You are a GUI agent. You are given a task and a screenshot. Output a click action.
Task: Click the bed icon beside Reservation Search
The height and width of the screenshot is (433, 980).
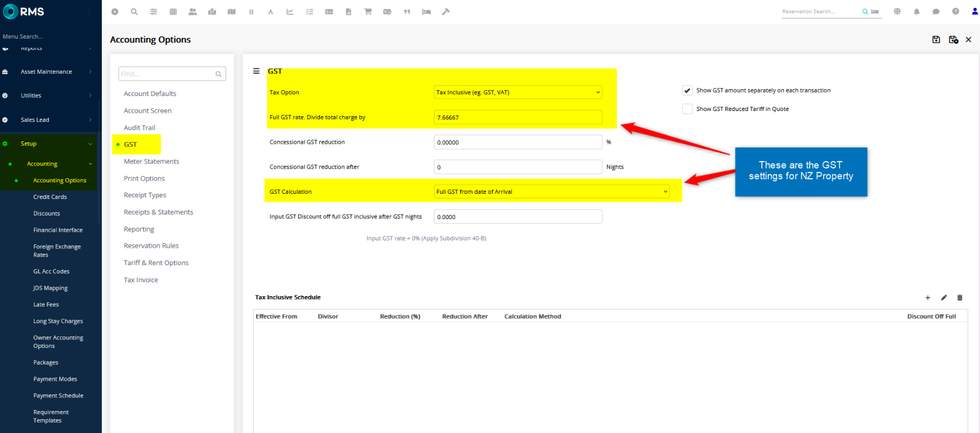pyautogui.click(x=875, y=12)
